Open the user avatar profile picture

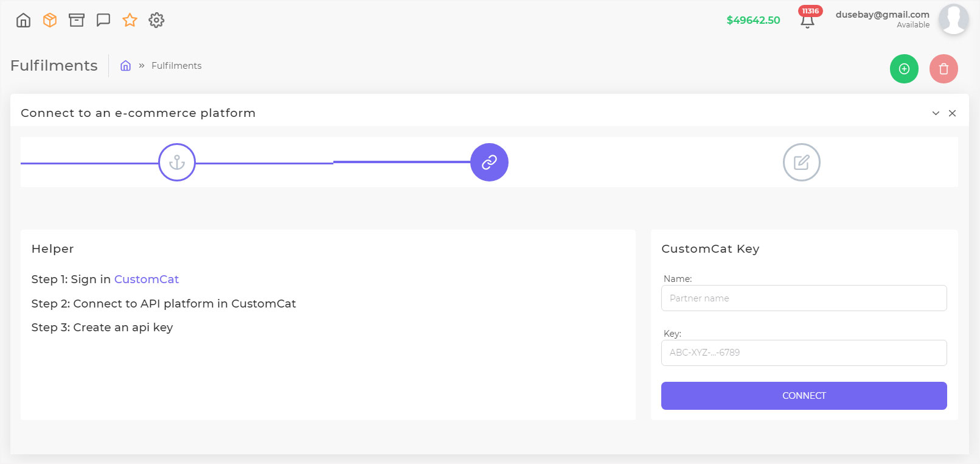click(x=953, y=19)
